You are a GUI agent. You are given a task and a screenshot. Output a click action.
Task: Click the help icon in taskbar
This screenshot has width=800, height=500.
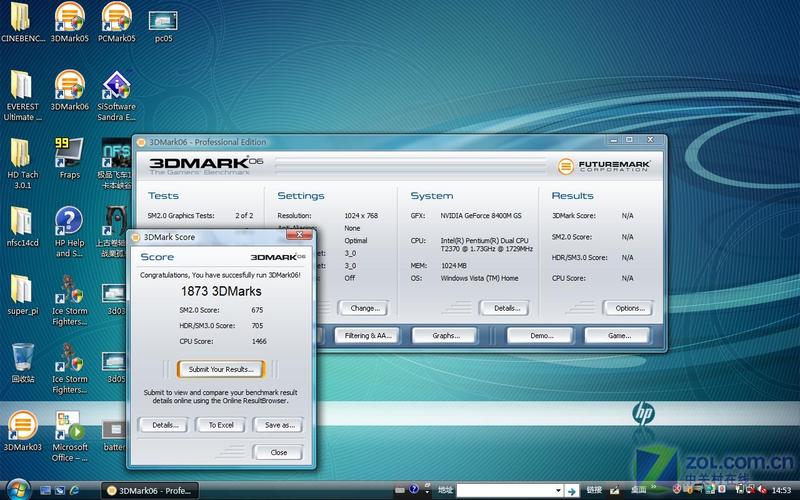(414, 489)
